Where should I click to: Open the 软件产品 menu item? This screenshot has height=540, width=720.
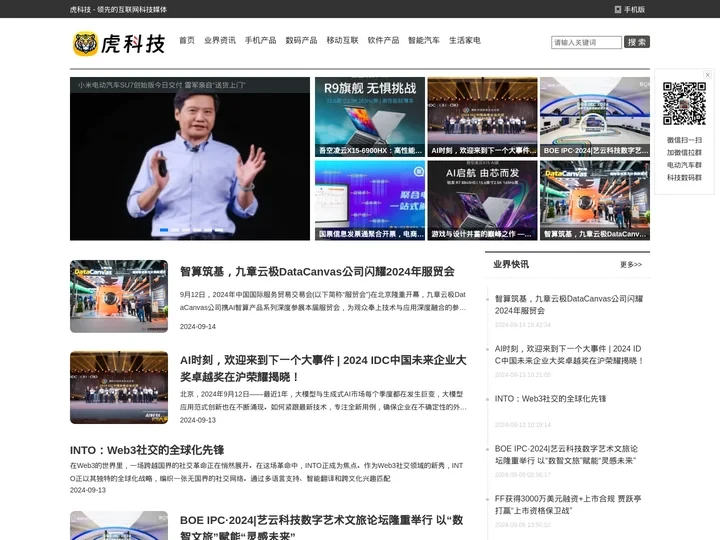point(383,40)
